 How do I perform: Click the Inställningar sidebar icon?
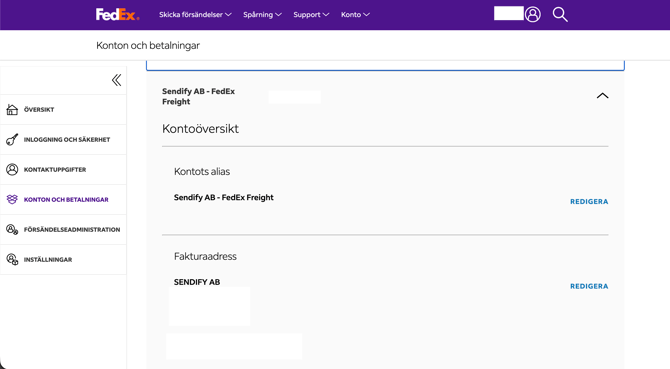12,259
